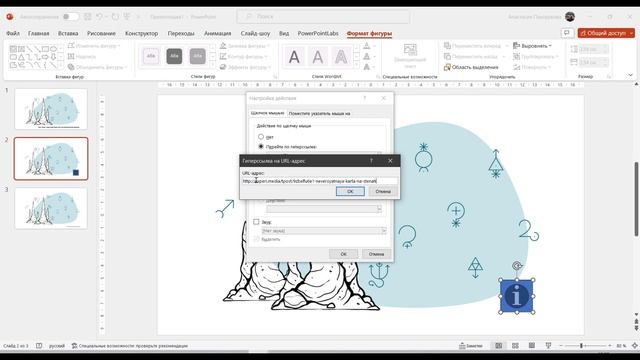This screenshot has height=360, width=640.
Task: Open the Insert tab
Action: click(x=68, y=33)
